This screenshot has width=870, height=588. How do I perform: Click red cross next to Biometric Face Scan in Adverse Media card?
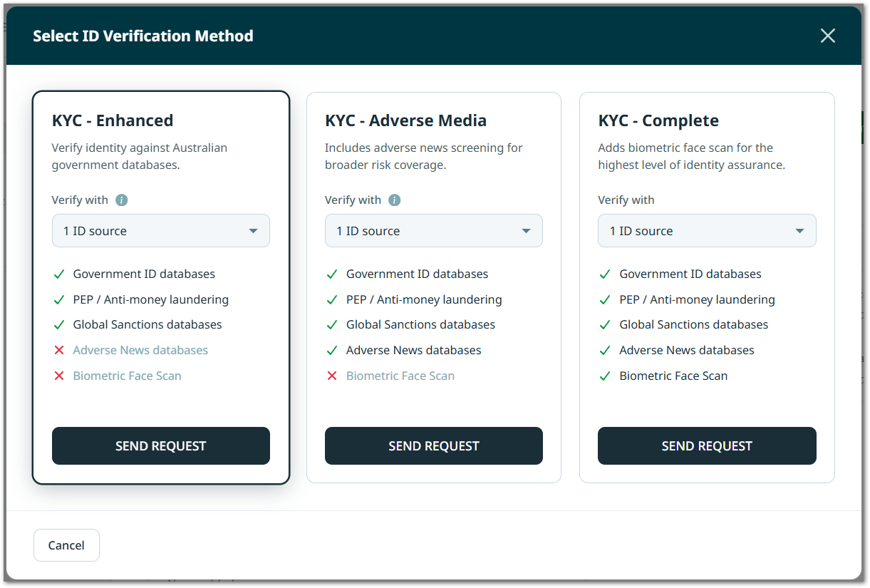[x=332, y=376]
